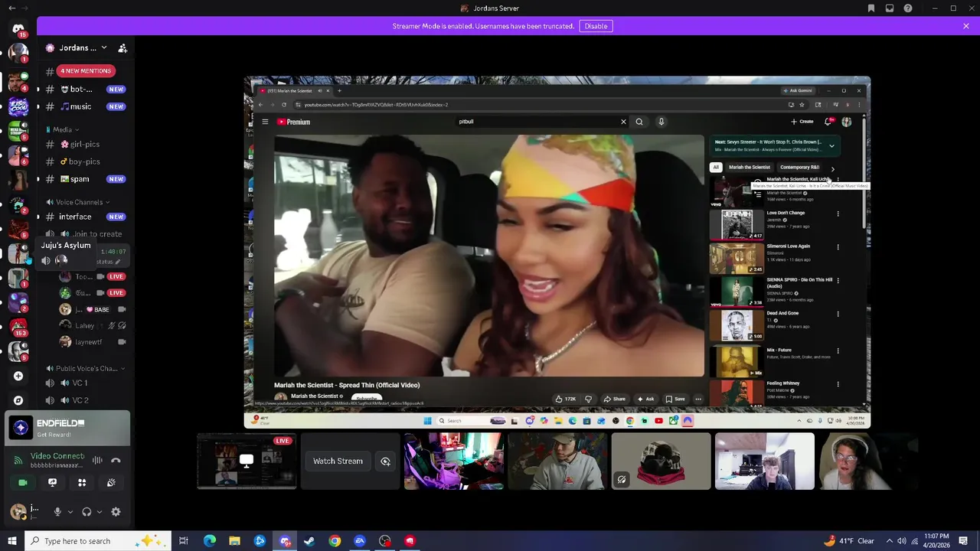This screenshot has width=980, height=551.
Task: Collapse Public Voice's Channels category
Action: coord(86,368)
